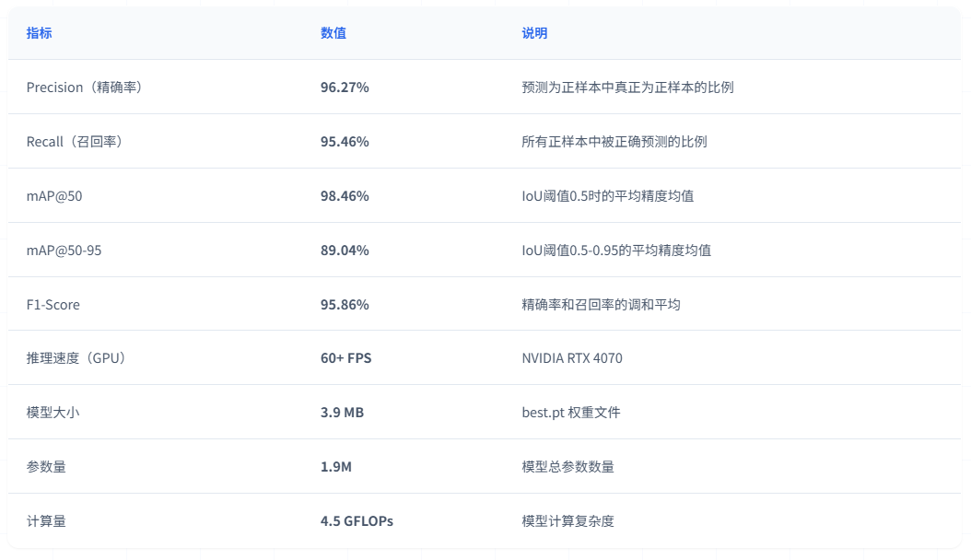Select the best.pt 权重文件 description

pyautogui.click(x=571, y=413)
